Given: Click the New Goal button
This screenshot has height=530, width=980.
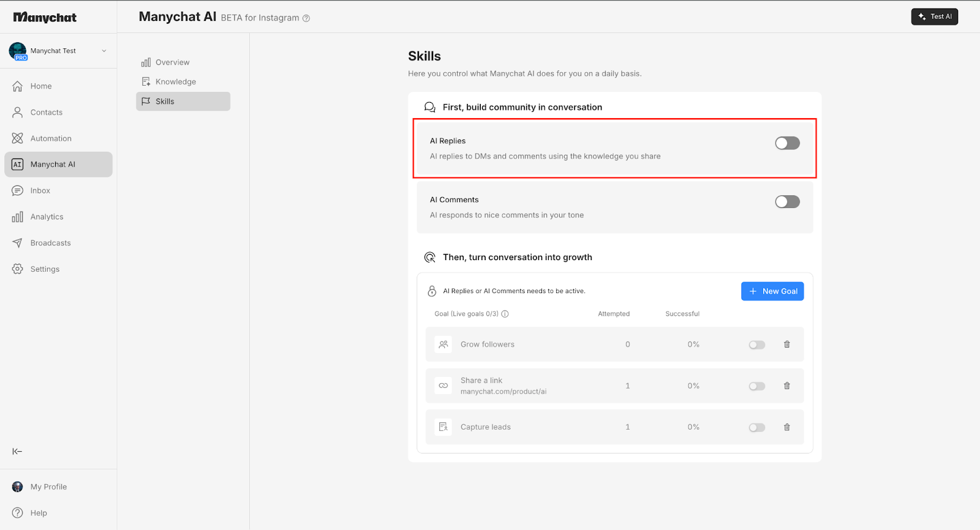Looking at the screenshot, I should coord(772,291).
